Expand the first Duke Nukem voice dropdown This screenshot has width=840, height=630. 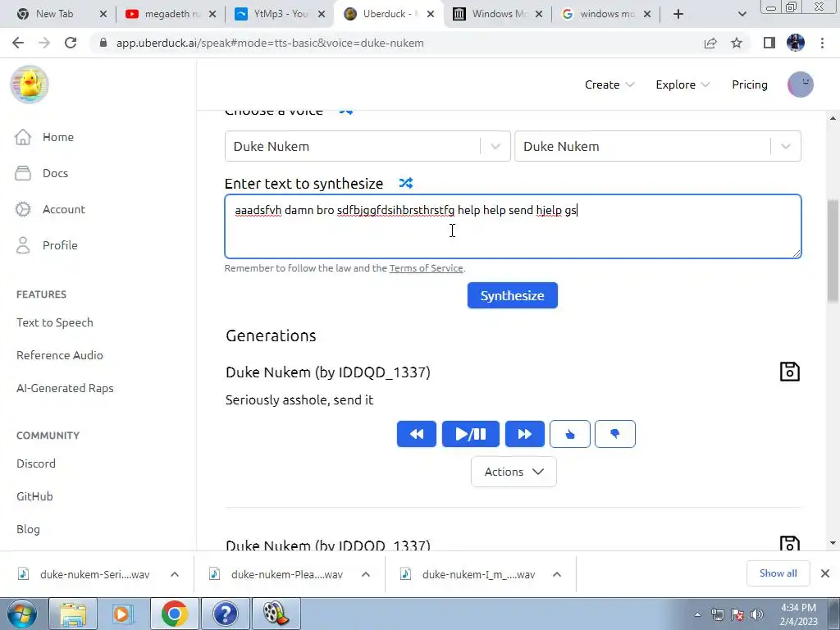click(495, 146)
